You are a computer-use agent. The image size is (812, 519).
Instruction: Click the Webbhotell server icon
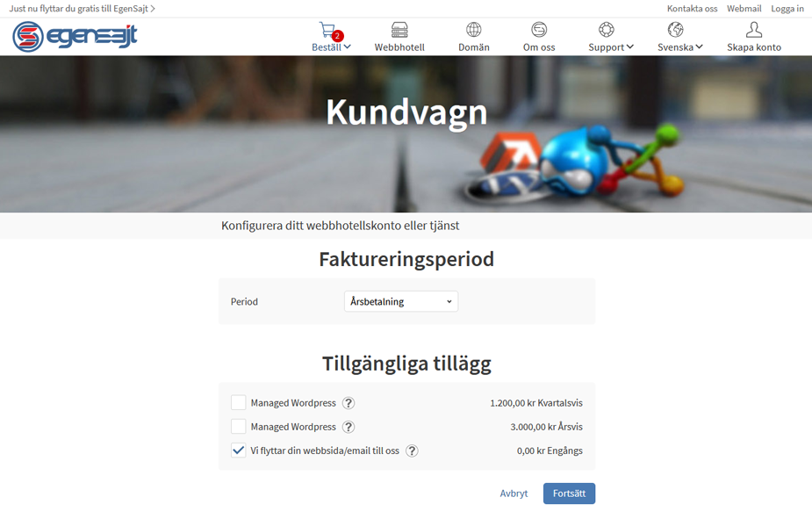399,30
